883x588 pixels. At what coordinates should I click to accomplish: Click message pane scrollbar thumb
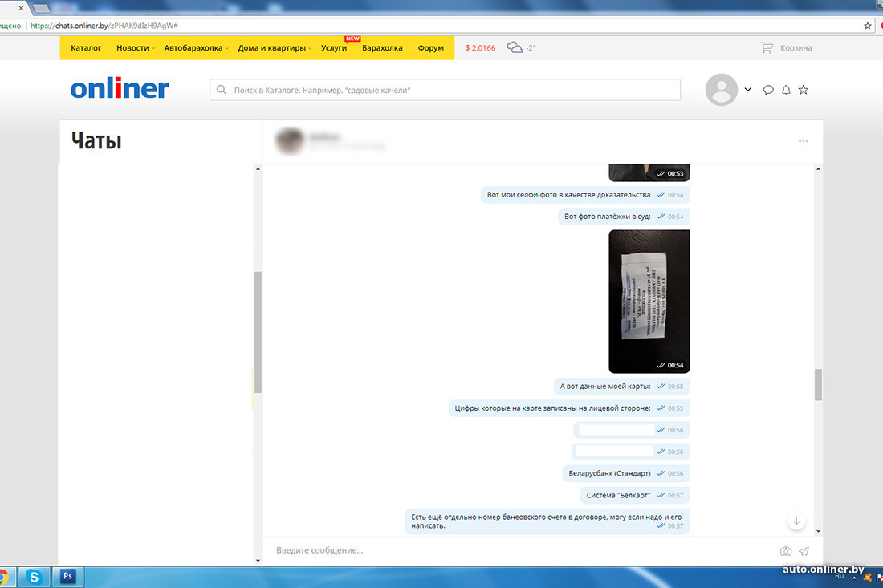(x=818, y=385)
